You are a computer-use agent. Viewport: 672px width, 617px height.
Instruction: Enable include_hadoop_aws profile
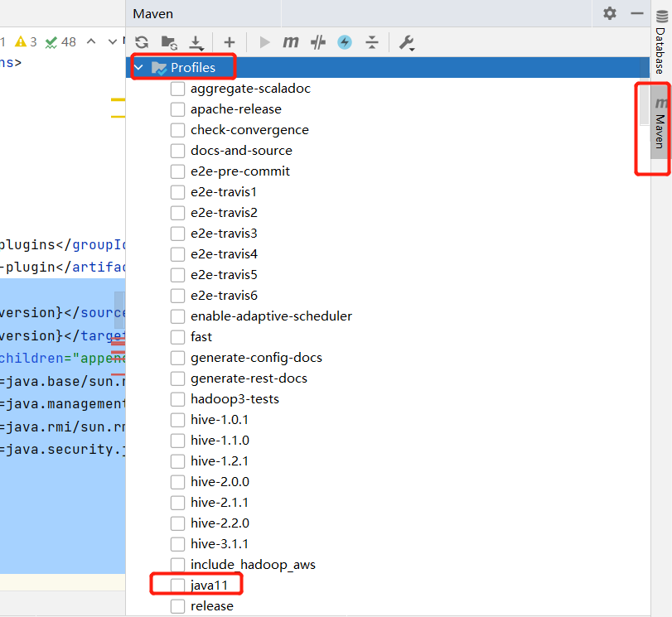pyautogui.click(x=177, y=565)
